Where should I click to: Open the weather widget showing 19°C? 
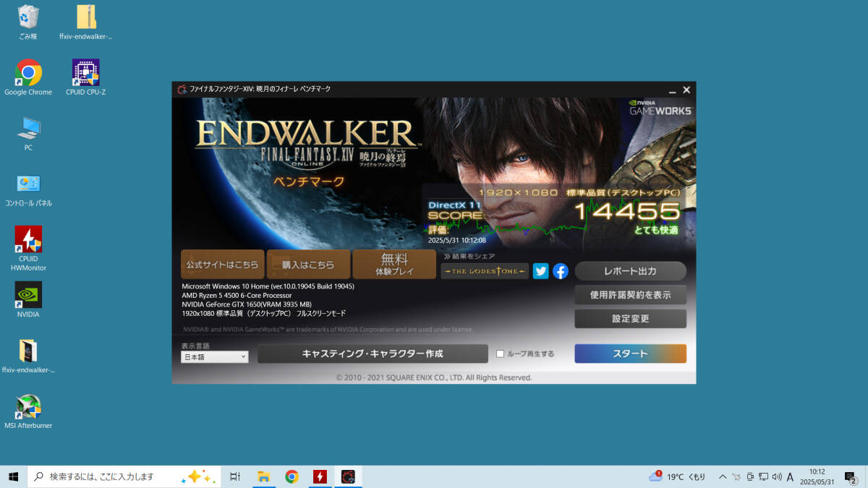point(677,476)
